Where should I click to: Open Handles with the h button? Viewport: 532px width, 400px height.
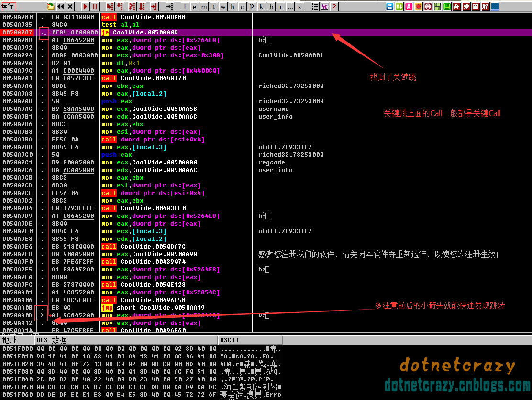point(233,6)
